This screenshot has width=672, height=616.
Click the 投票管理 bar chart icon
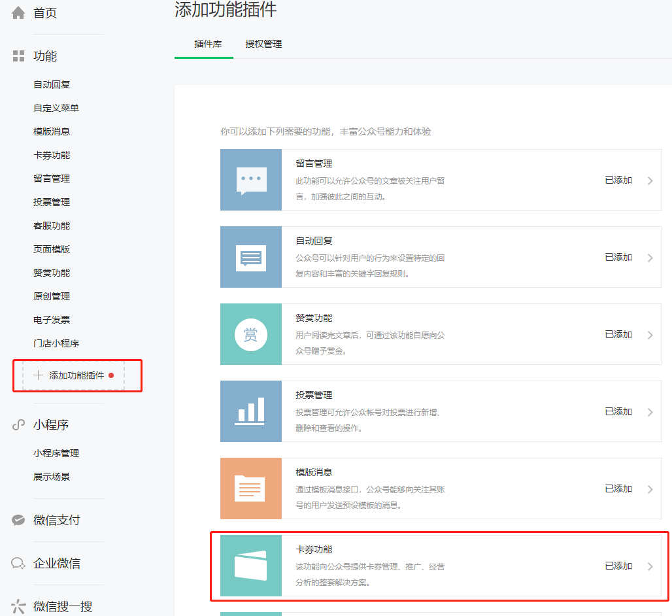pyautogui.click(x=250, y=411)
